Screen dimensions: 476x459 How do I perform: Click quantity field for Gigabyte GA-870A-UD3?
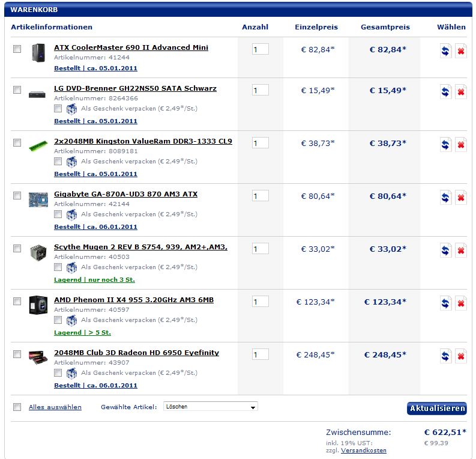coord(260,196)
